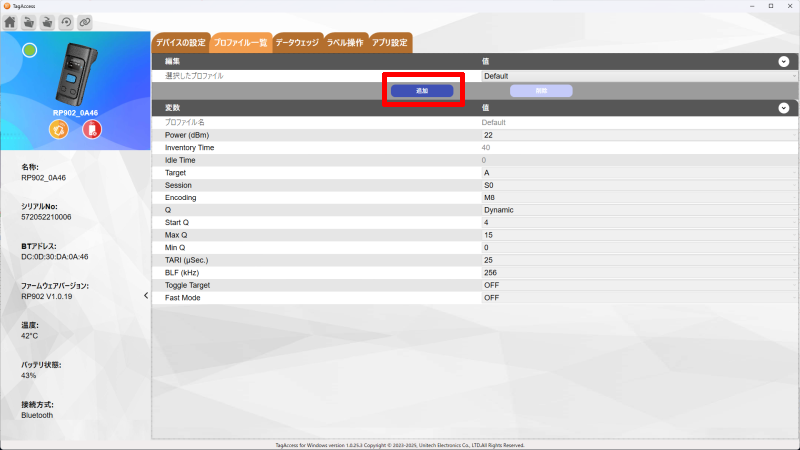Switch to the データウェッジ tab
The image size is (800, 450).
(x=296, y=43)
